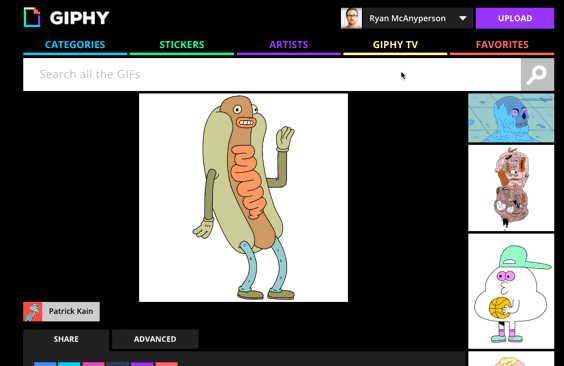The image size is (564, 366).
Task: Expand the Ryan McAnyperson account dropdown
Action: [x=418, y=18]
